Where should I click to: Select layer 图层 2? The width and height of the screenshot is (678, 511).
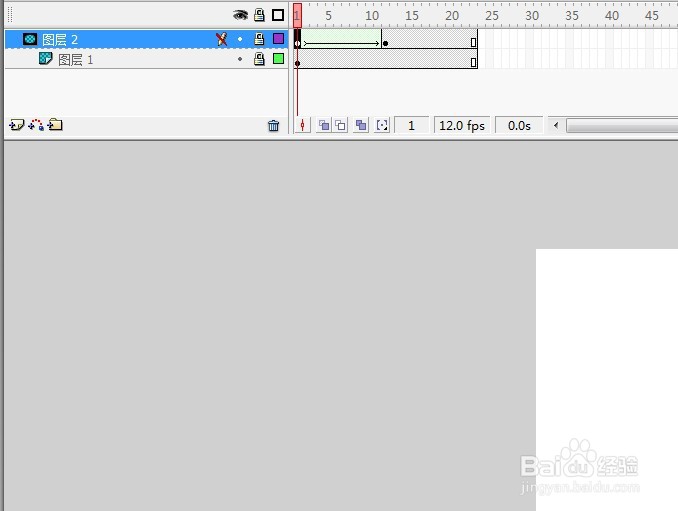pos(146,39)
